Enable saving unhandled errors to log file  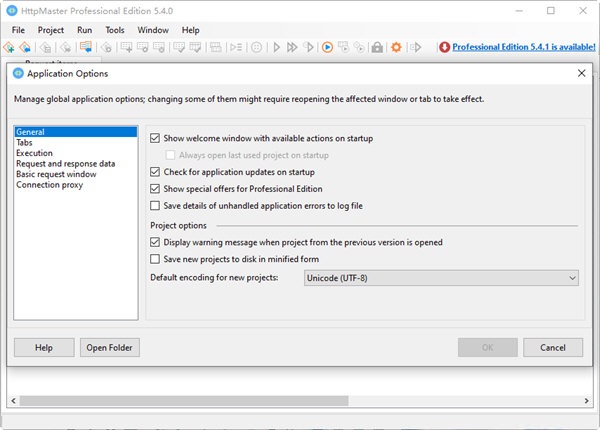(x=154, y=206)
